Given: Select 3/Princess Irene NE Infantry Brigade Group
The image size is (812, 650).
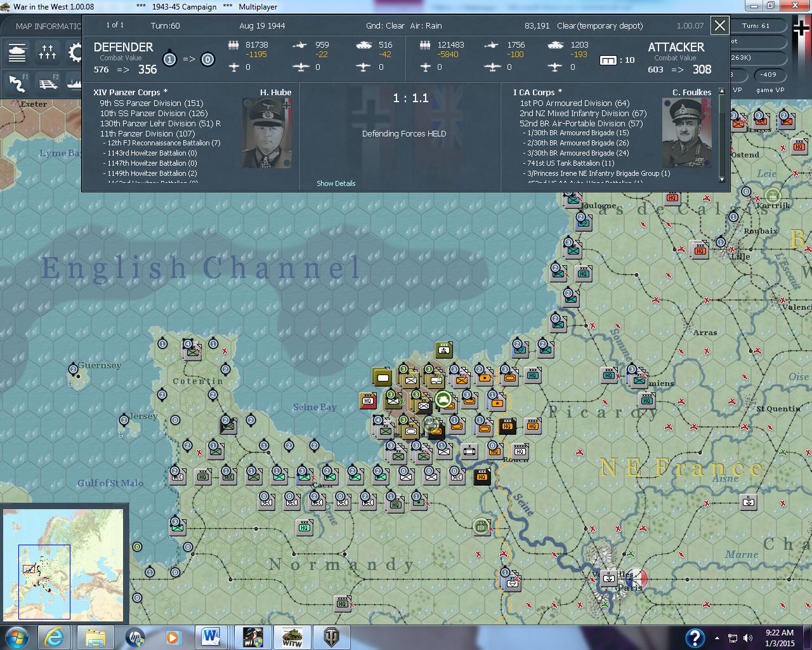Looking at the screenshot, I should [598, 173].
